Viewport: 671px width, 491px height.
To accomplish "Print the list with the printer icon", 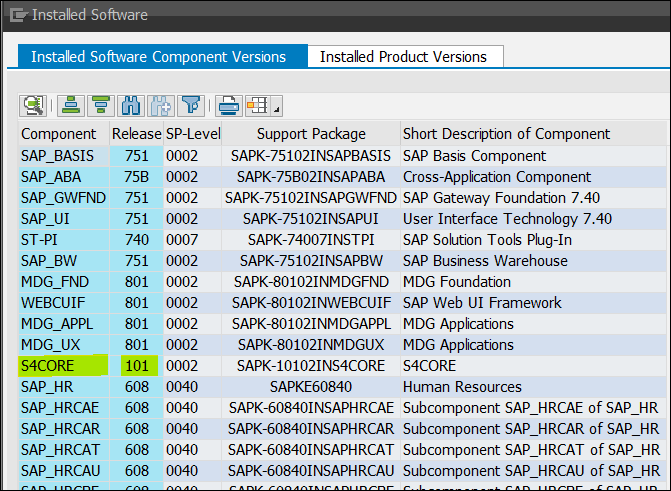I will click(229, 106).
